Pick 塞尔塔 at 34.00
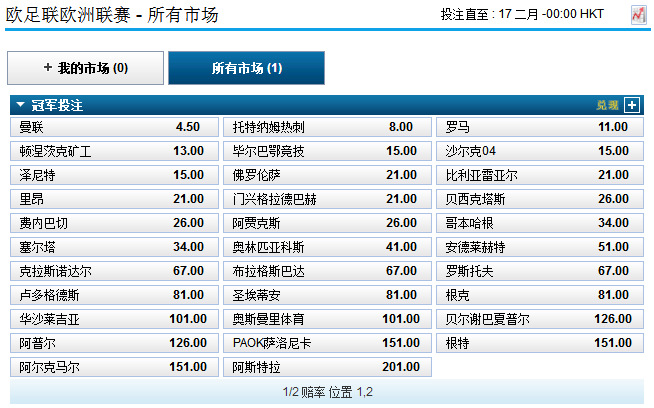The image size is (654, 408). click(x=114, y=247)
